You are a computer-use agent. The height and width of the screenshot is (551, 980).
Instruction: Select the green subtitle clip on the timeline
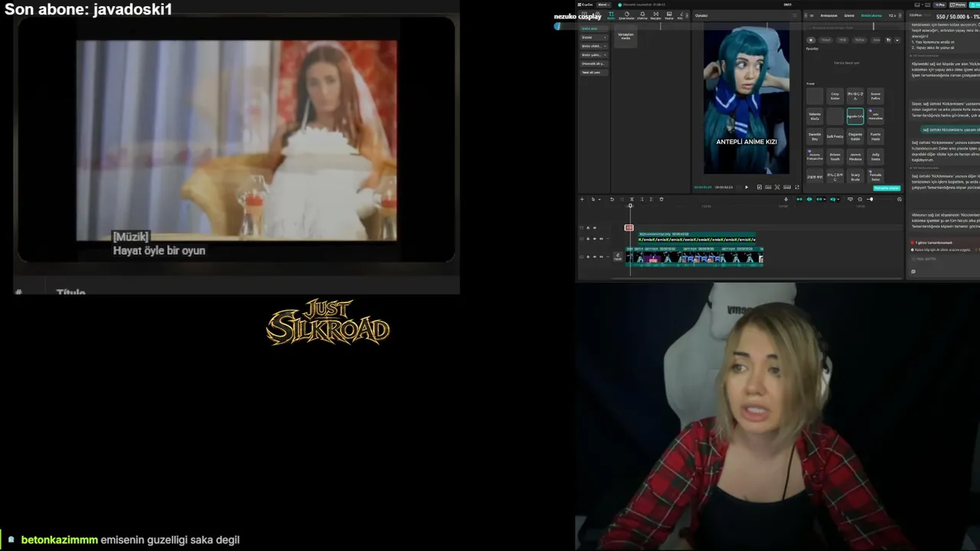[x=697, y=238]
